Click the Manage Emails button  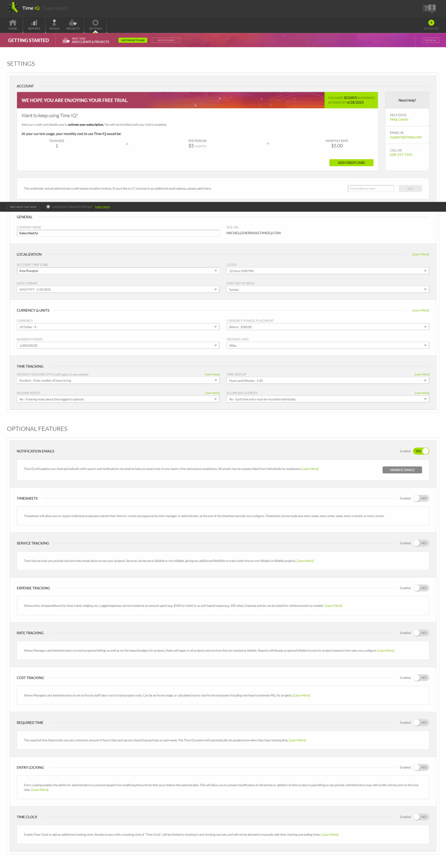pos(402,470)
